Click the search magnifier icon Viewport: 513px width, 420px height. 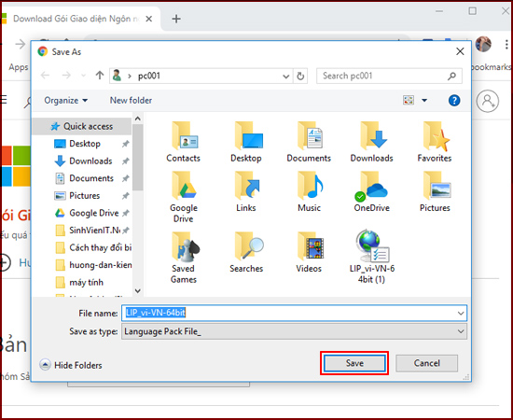click(x=452, y=77)
